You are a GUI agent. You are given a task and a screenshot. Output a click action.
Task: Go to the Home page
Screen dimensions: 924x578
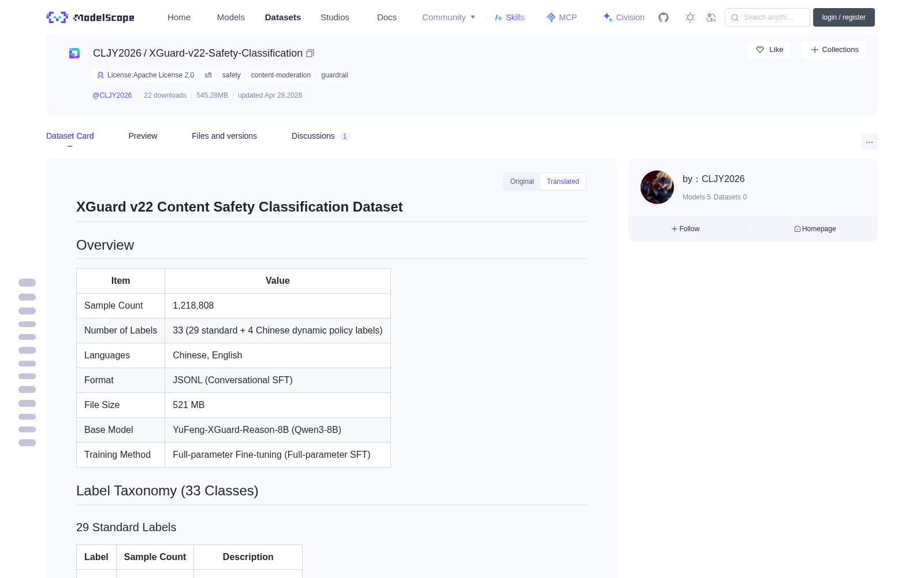point(179,17)
